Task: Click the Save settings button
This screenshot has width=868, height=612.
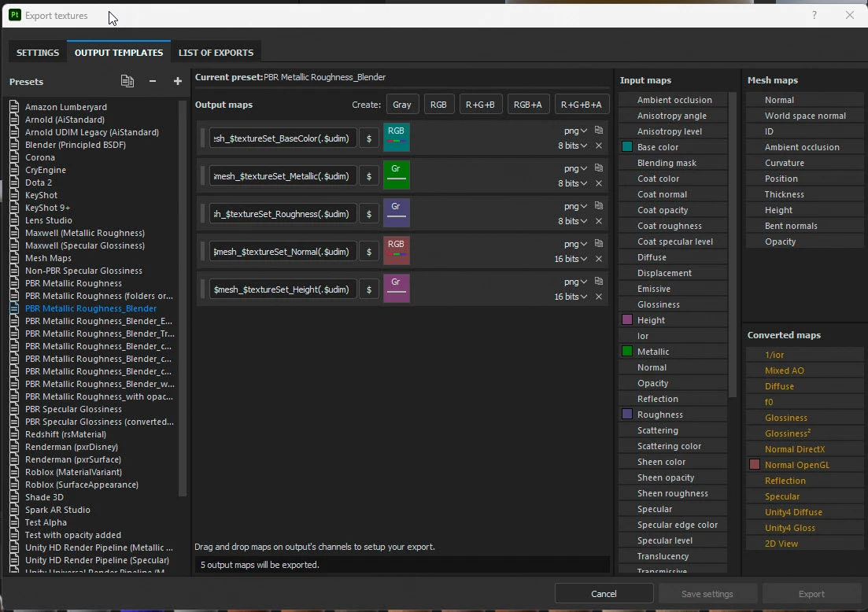Action: click(x=707, y=594)
